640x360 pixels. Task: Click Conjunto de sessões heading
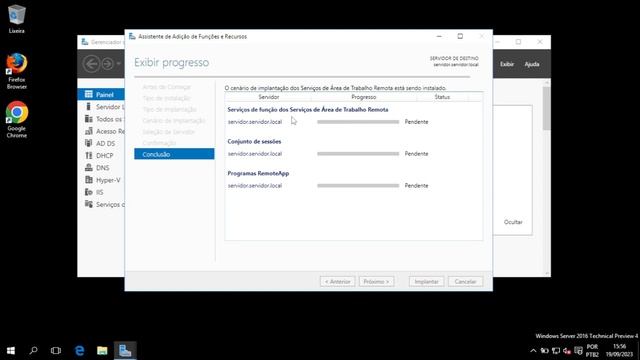254,142
